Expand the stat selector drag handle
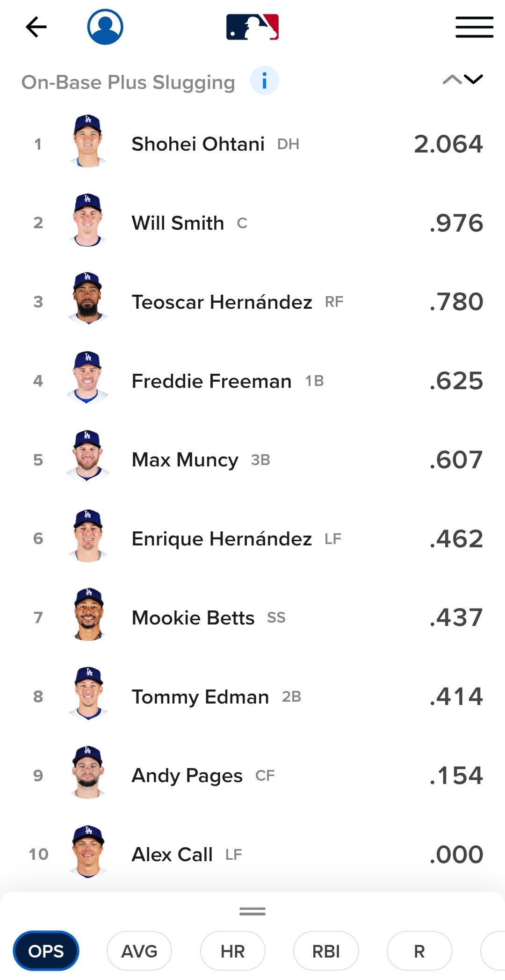This screenshot has width=505, height=980. [252, 911]
